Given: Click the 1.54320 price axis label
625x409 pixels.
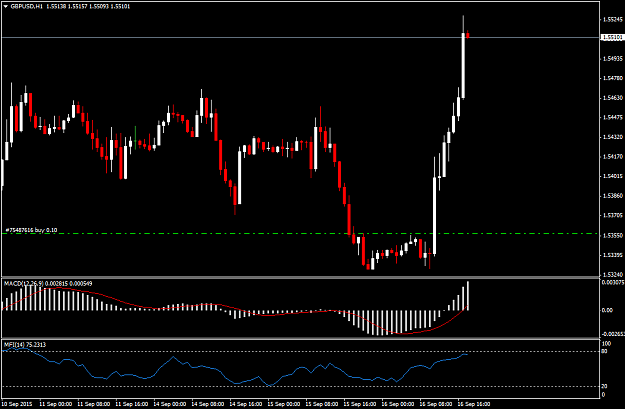Looking at the screenshot, I should 613,137.
